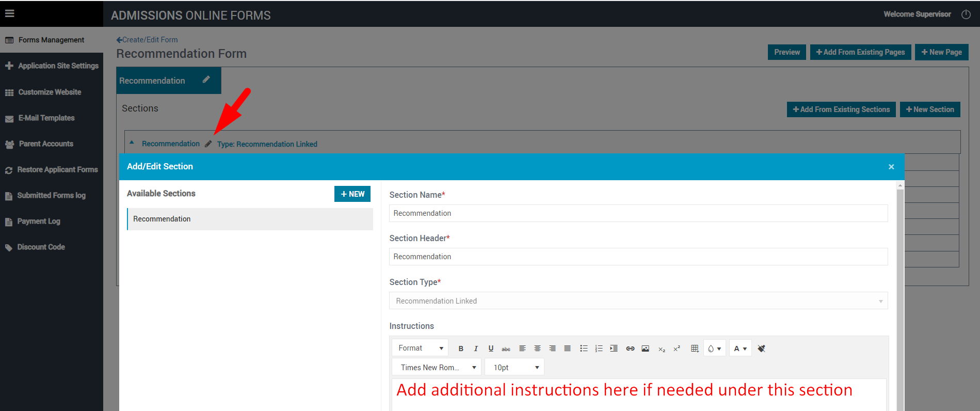Open the 10pt font size dropdown
Screen dimensions: 980x411
[515, 368]
